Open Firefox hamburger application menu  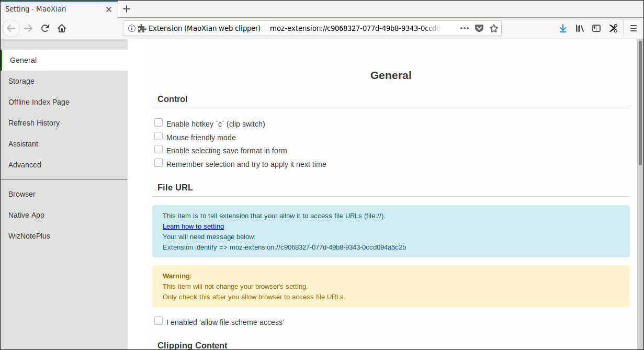pos(633,28)
